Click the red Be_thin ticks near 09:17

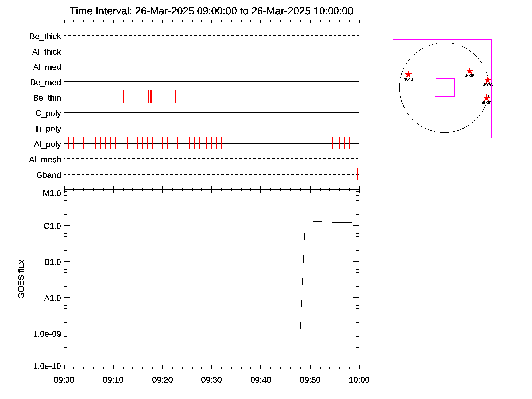pyautogui.click(x=150, y=97)
